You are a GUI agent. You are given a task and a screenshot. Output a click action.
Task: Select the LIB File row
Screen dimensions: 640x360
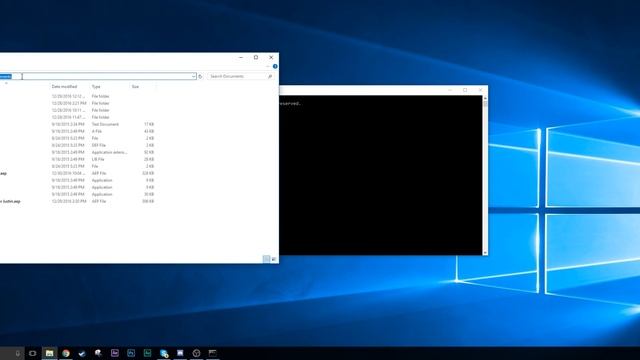pyautogui.click(x=78, y=159)
